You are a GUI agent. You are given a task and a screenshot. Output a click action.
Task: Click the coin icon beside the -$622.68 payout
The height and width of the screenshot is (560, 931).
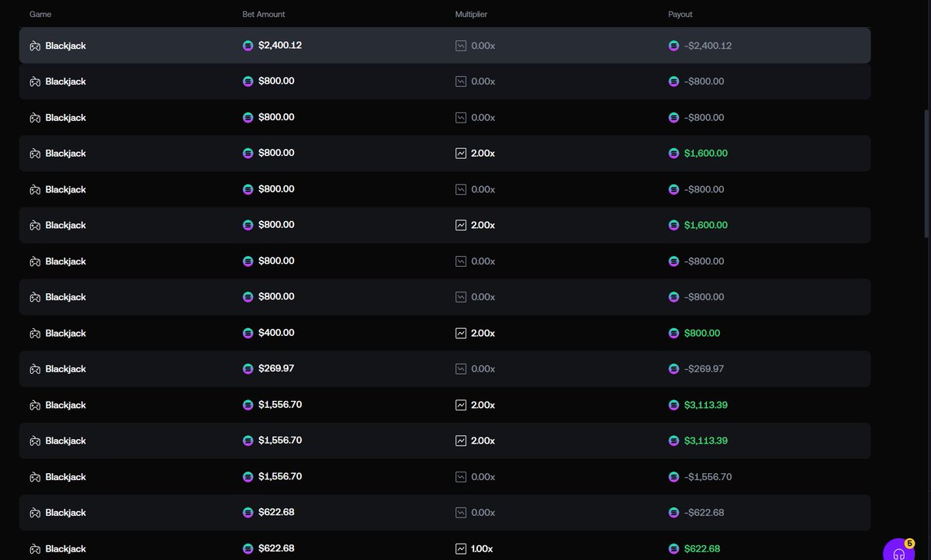(673, 513)
